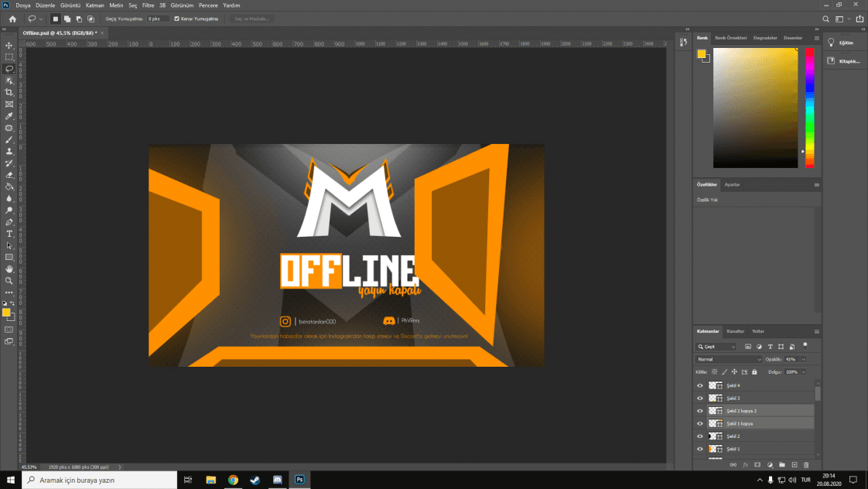868x489 pixels.
Task: Toggle visibility of Şekil 1 kopya
Action: (x=699, y=424)
